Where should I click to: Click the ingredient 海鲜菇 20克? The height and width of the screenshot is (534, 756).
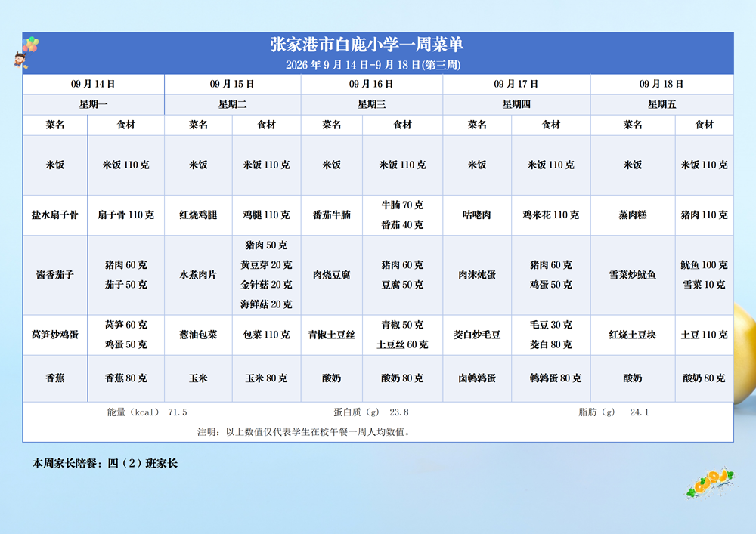click(267, 305)
